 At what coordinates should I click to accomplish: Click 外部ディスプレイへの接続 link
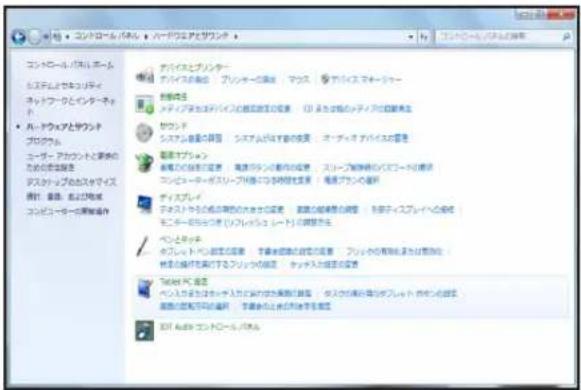(413, 210)
